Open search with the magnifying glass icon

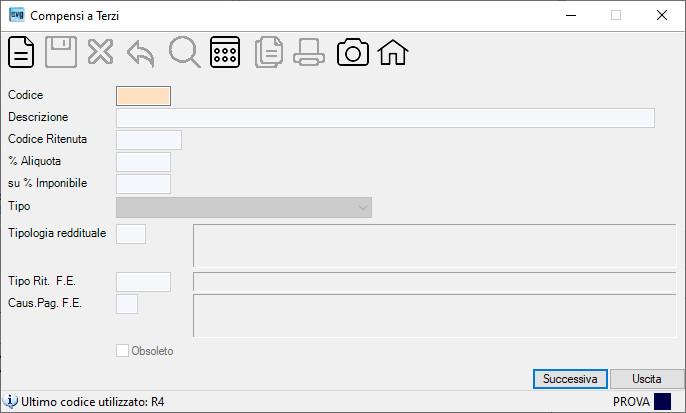(184, 52)
